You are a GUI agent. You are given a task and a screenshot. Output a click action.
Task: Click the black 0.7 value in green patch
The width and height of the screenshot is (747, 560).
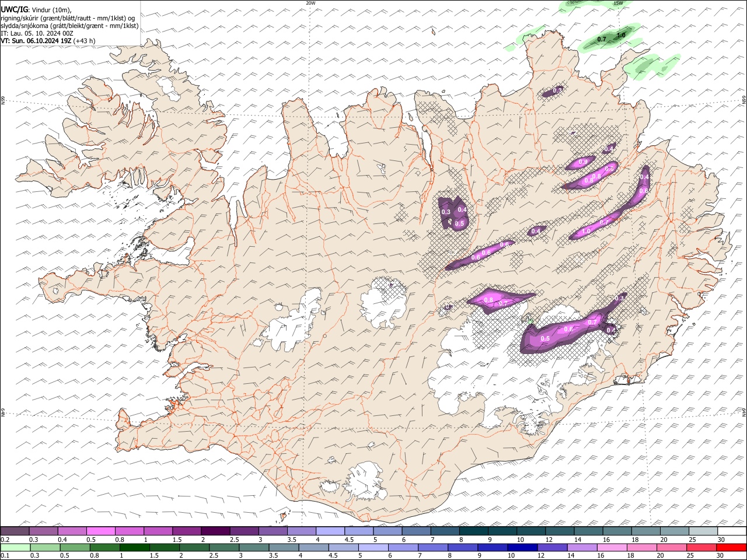click(602, 39)
